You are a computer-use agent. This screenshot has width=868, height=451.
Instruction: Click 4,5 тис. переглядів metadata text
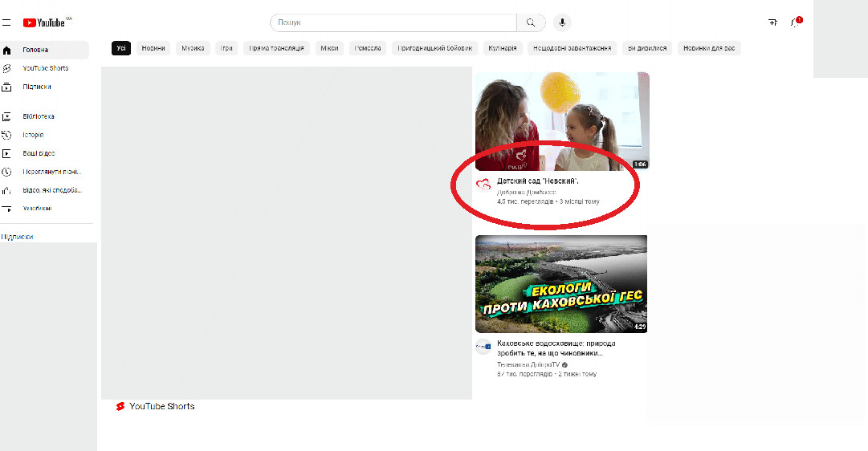click(525, 201)
